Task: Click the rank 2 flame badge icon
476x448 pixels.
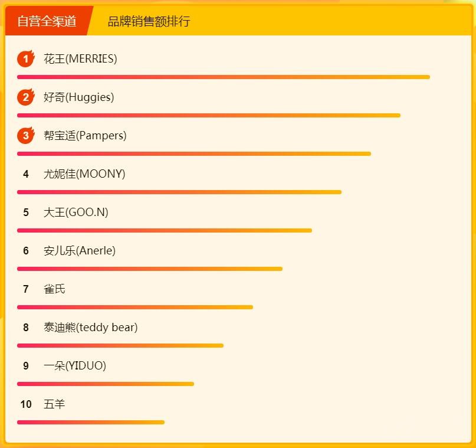Action: [25, 97]
